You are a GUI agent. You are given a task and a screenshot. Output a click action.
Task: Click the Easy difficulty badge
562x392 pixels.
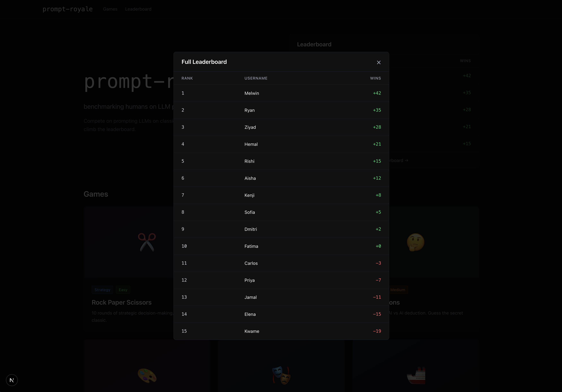click(x=123, y=290)
